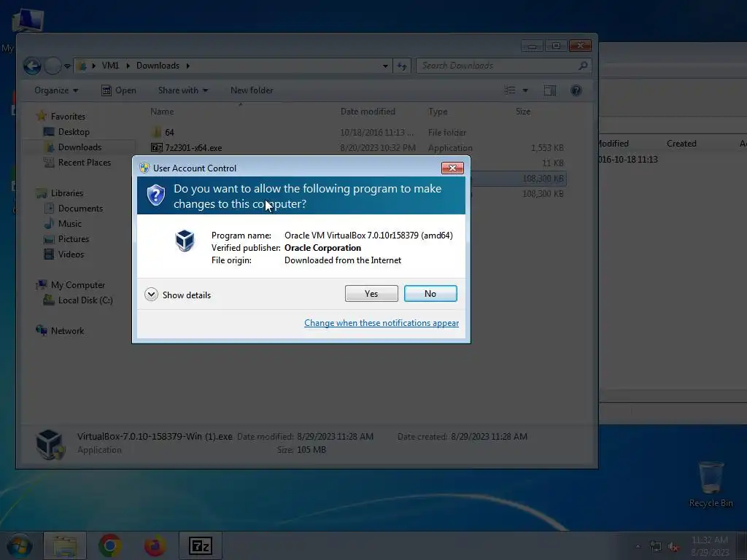
Task: Open Explorer help question mark icon
Action: pos(576,90)
